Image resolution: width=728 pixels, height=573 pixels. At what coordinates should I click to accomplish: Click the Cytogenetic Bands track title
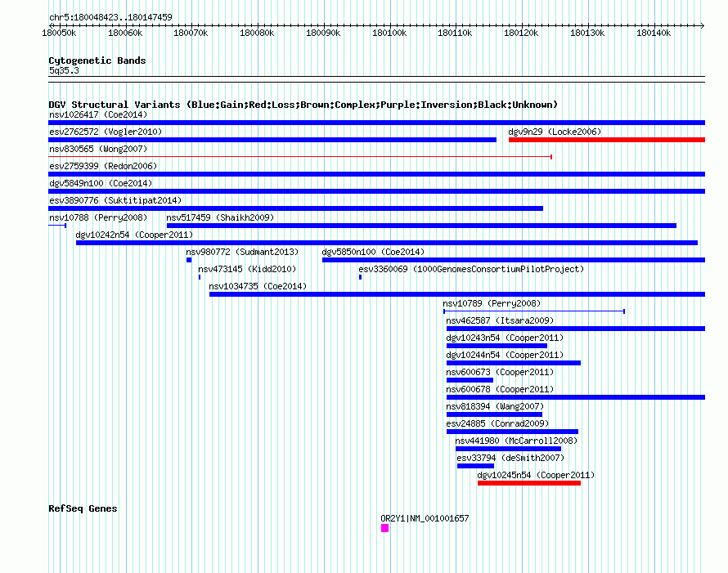(x=97, y=60)
